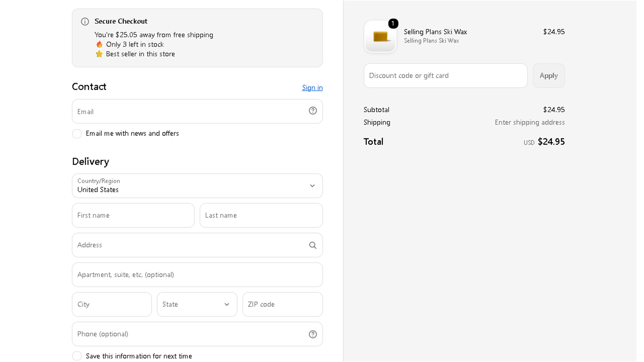The width and height of the screenshot is (644, 362).
Task: Enable Email me with news and offers
Action: pos(77,134)
